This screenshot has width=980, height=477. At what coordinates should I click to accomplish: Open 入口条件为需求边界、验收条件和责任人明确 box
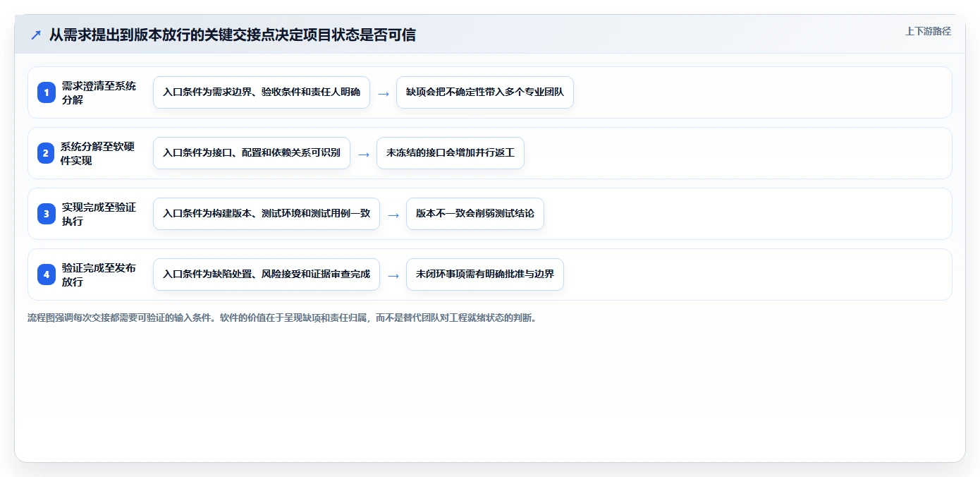[262, 92]
